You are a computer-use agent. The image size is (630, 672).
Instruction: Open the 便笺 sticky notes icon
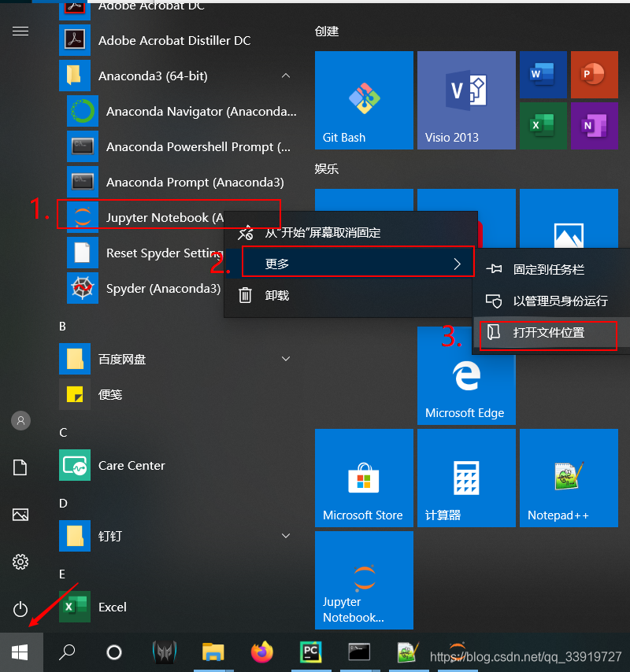pos(75,394)
